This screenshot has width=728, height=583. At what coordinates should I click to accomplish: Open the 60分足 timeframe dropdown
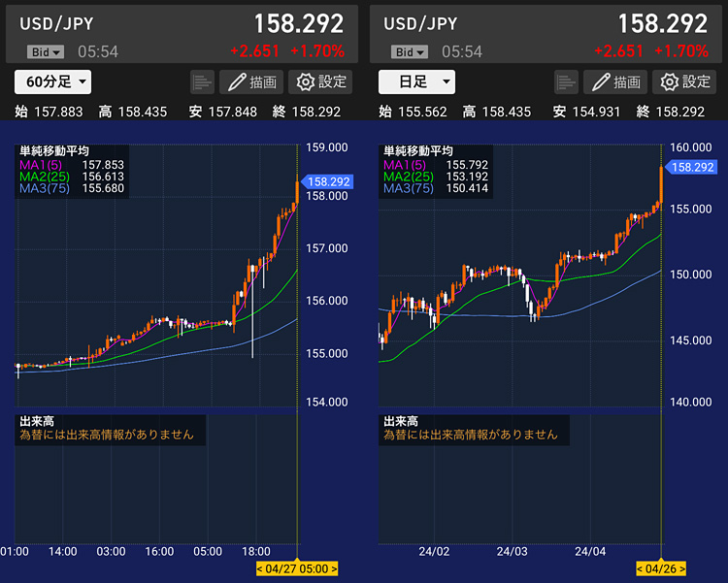[53, 82]
